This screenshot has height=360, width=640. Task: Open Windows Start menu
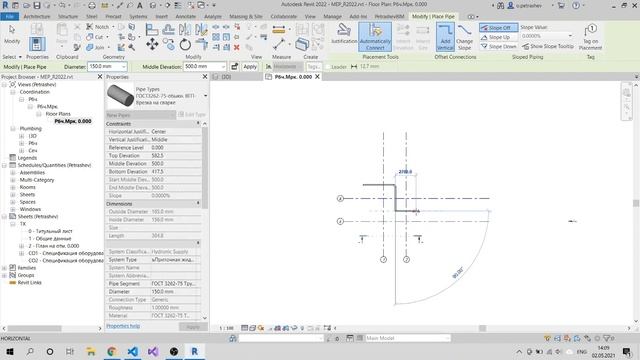point(10,351)
